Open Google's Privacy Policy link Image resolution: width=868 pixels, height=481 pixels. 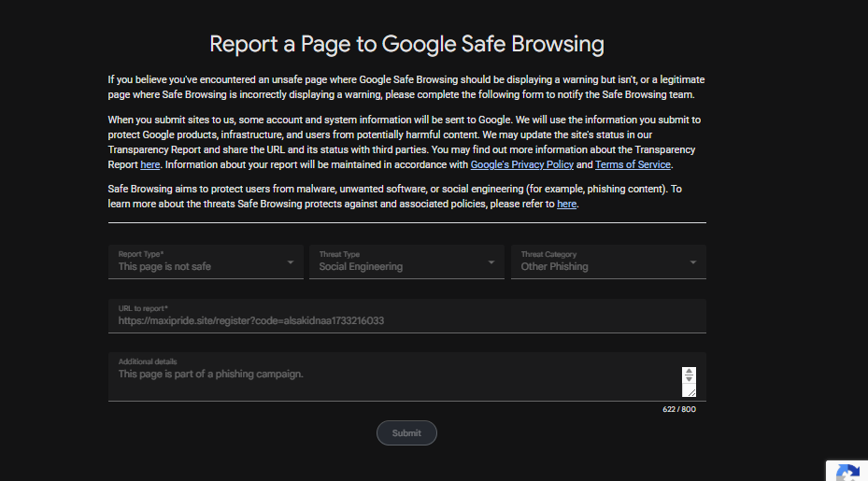pos(521,165)
